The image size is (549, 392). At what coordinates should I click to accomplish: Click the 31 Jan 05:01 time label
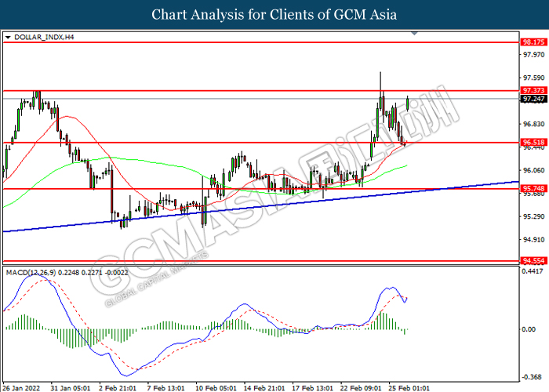click(x=71, y=388)
